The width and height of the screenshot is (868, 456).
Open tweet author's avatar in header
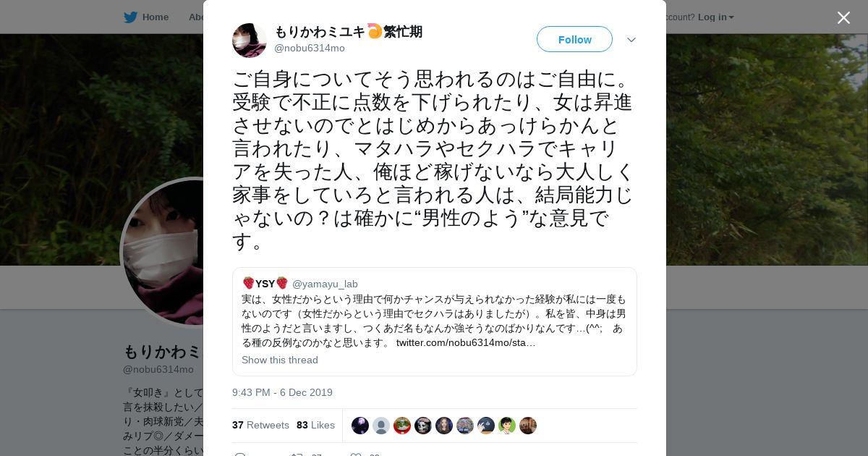250,41
